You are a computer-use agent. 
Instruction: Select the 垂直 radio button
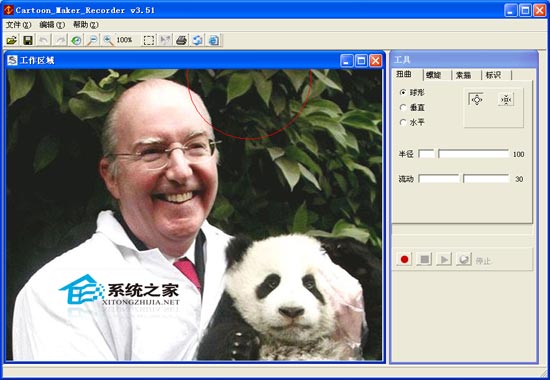click(x=403, y=107)
